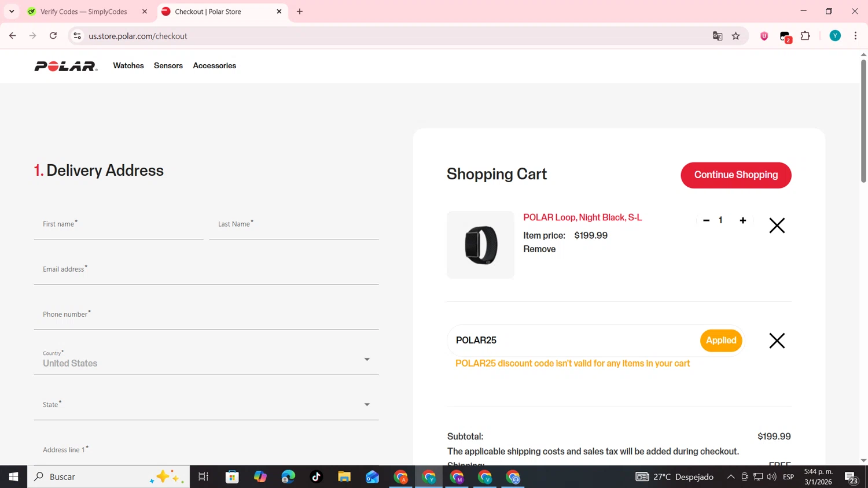Screen dimensions: 868x488
Task: Click the page vertical scrollbar
Action: [x=863, y=121]
